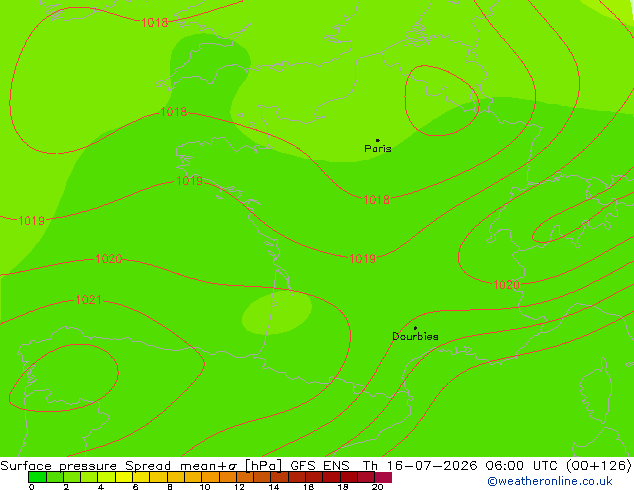The image size is (634, 490).
Task: Click the 1020 isobar label near Italy
Action: point(506,285)
